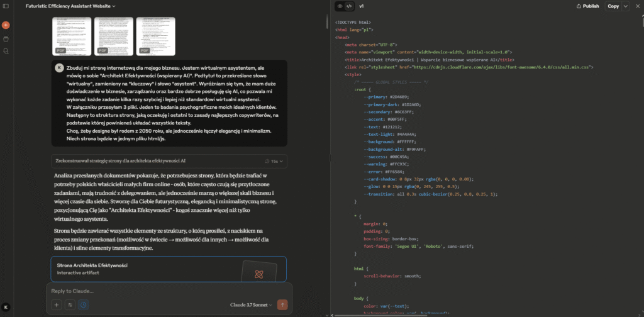This screenshot has width=644, height=317.
Task: Open the projects icon in the sidebar
Action: point(6,39)
